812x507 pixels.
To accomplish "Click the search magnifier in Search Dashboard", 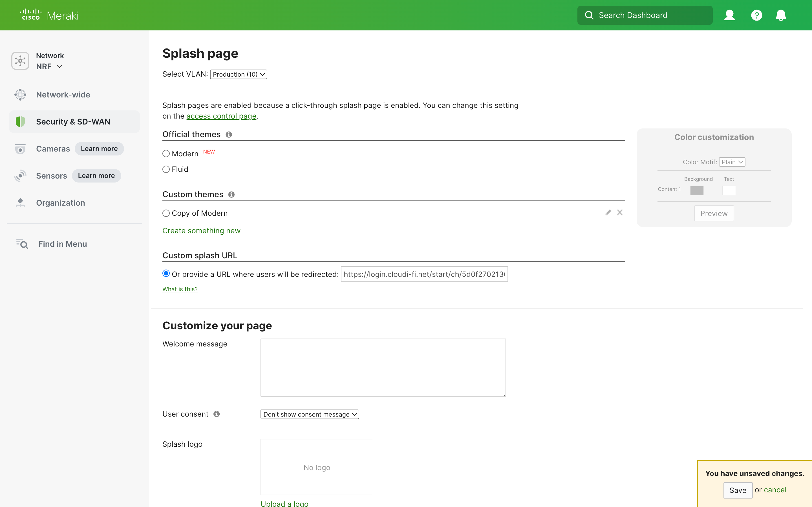I will 589,15.
